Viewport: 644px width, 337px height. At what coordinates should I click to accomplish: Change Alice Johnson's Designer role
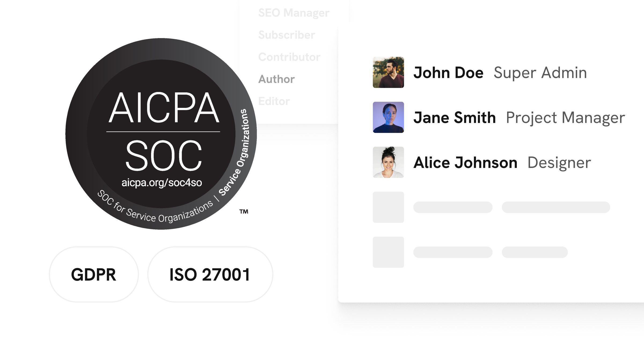559,163
